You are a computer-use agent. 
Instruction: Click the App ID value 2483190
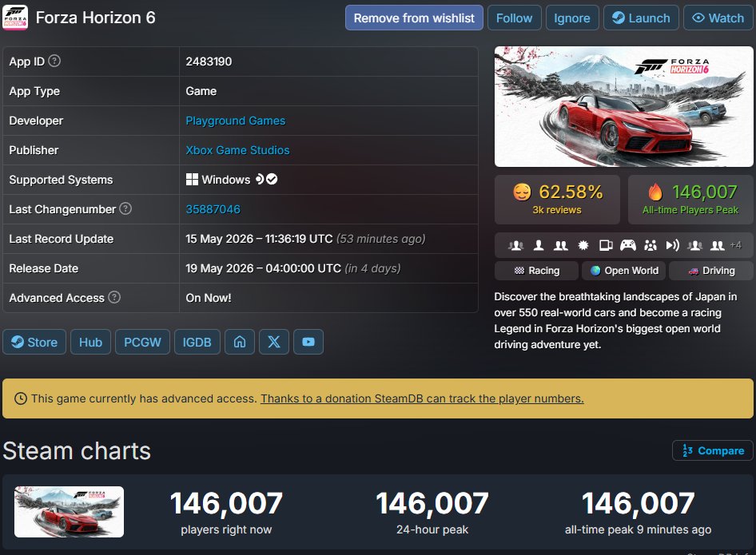tap(209, 61)
